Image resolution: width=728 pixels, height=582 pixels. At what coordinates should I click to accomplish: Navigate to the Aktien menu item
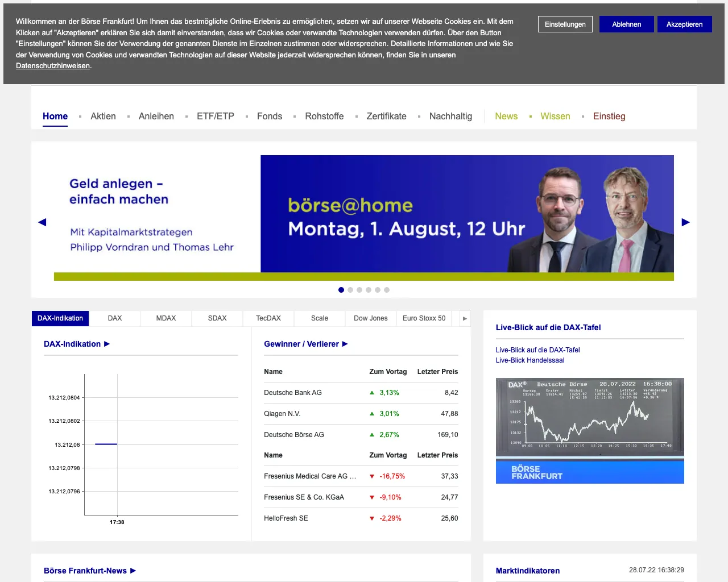click(103, 116)
